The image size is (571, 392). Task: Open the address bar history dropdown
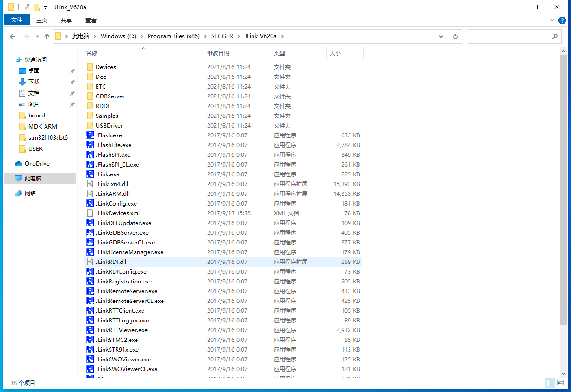click(x=441, y=36)
